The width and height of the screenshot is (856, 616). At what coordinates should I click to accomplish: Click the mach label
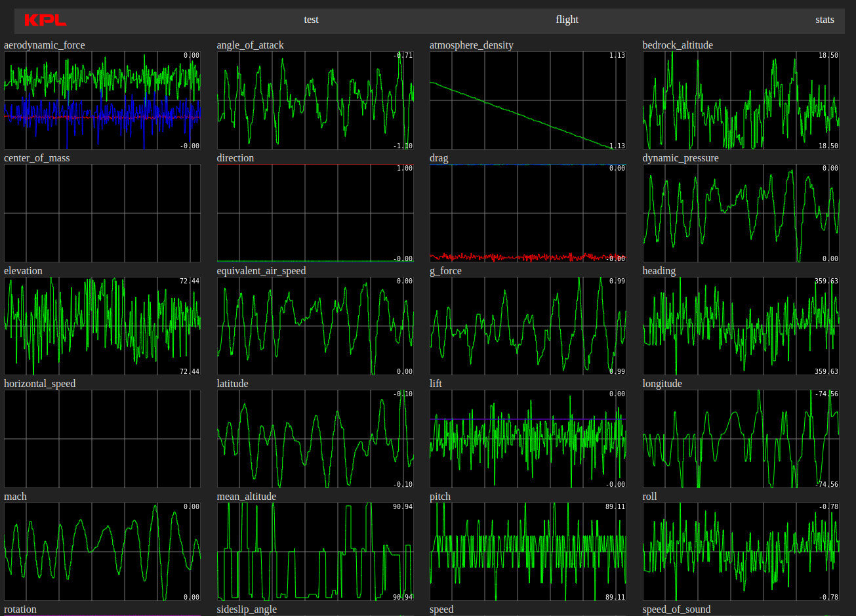(x=16, y=497)
